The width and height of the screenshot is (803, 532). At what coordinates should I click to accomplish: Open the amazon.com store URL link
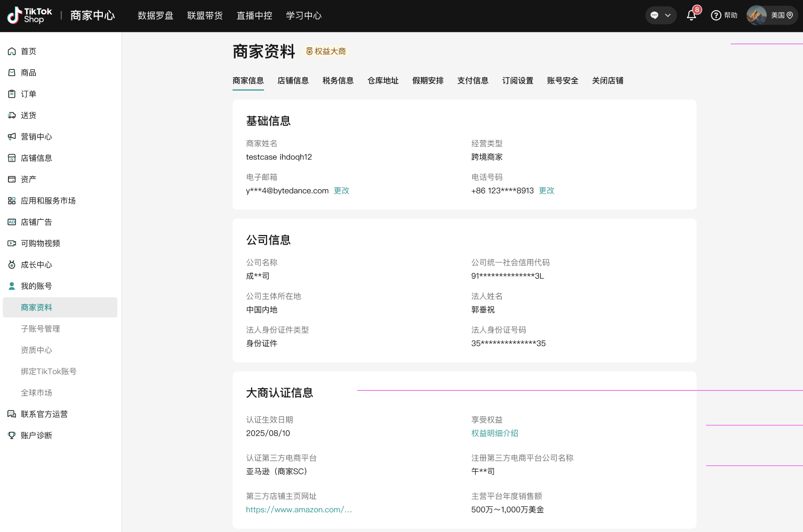299,510
